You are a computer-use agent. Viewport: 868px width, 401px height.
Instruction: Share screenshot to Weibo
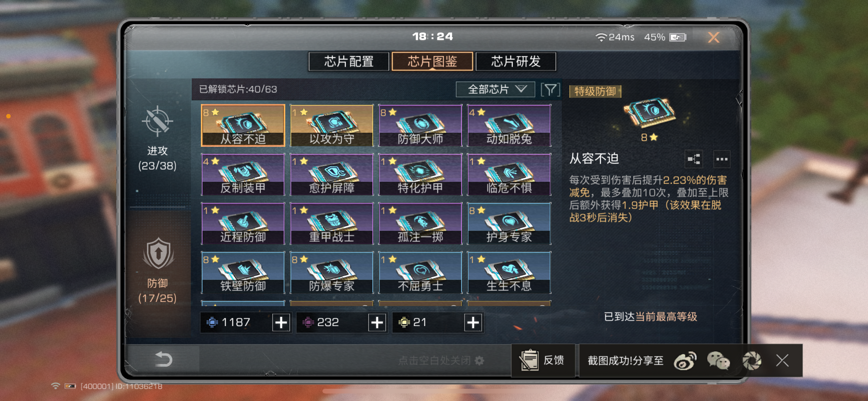(685, 361)
